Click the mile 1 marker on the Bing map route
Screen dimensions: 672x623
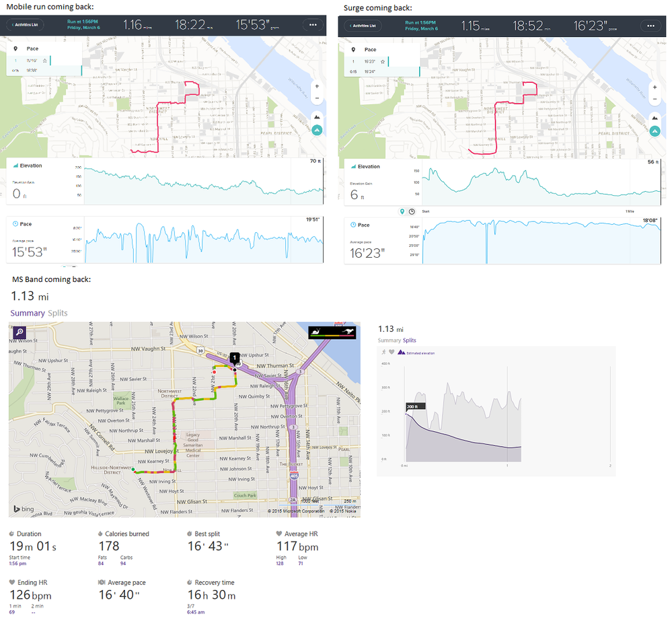click(x=235, y=358)
